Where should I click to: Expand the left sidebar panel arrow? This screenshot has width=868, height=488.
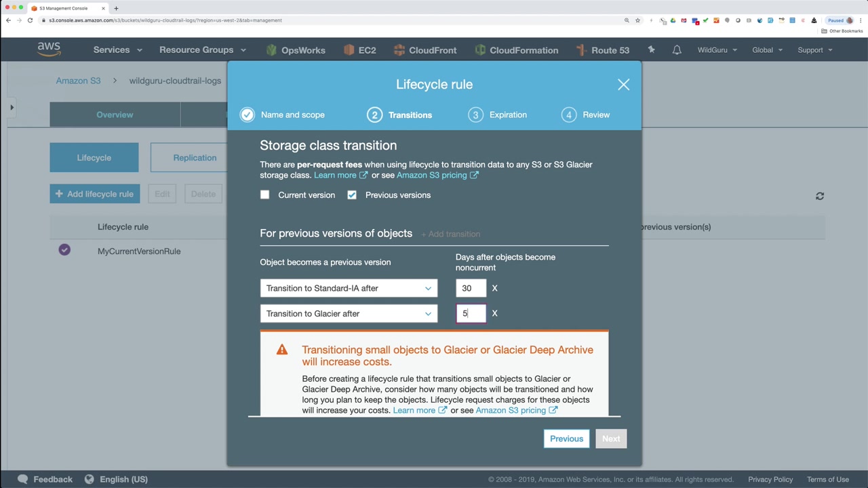(12, 107)
